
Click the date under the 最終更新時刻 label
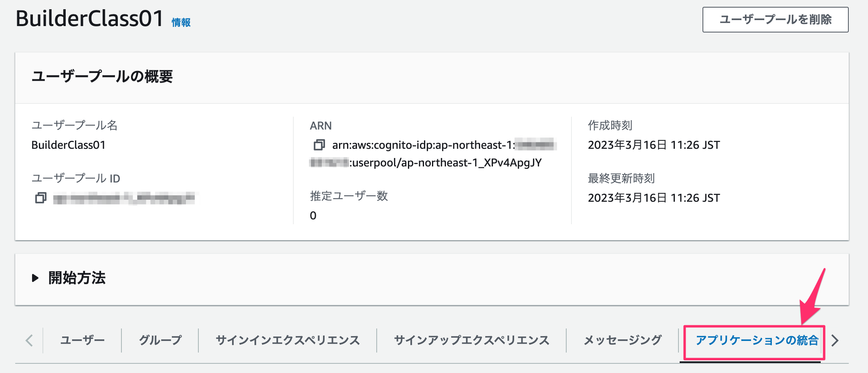654,198
